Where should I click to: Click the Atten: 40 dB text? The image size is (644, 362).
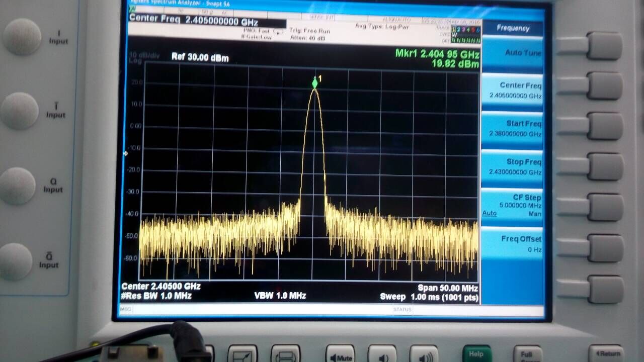point(307,38)
